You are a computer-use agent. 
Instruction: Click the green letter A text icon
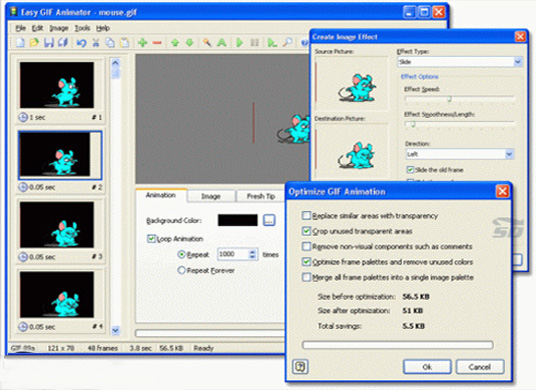click(x=222, y=43)
